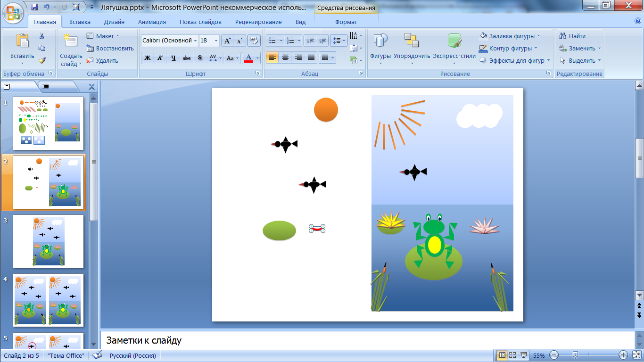Select slide 4 thumbnail

48,300
